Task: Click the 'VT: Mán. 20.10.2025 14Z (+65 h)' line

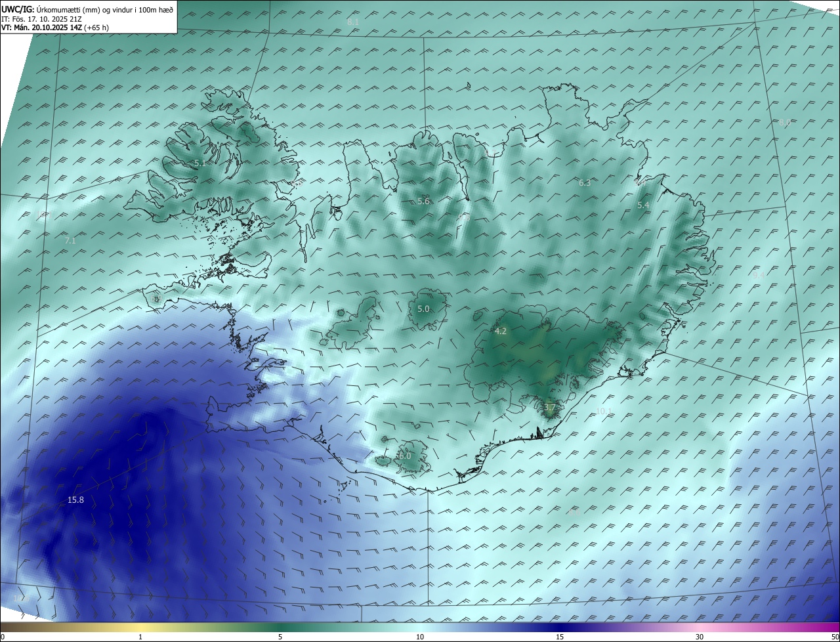Action: pyautogui.click(x=54, y=28)
